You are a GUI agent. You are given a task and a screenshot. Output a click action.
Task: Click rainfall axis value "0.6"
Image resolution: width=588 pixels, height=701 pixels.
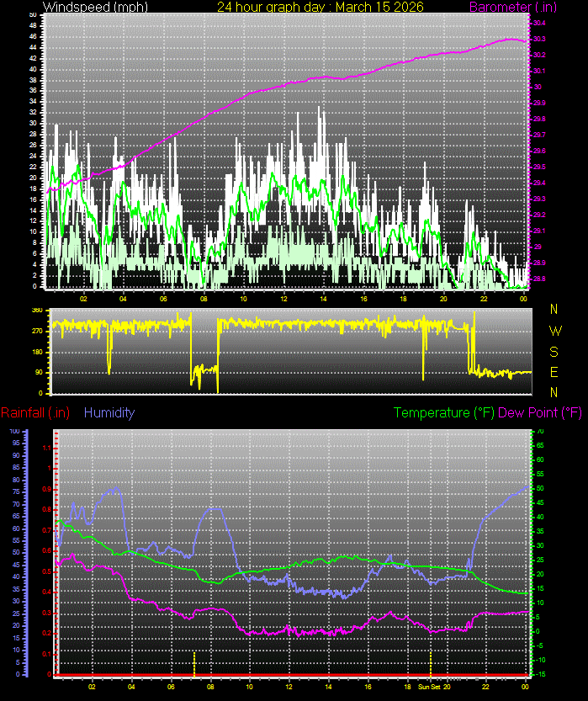coord(47,550)
